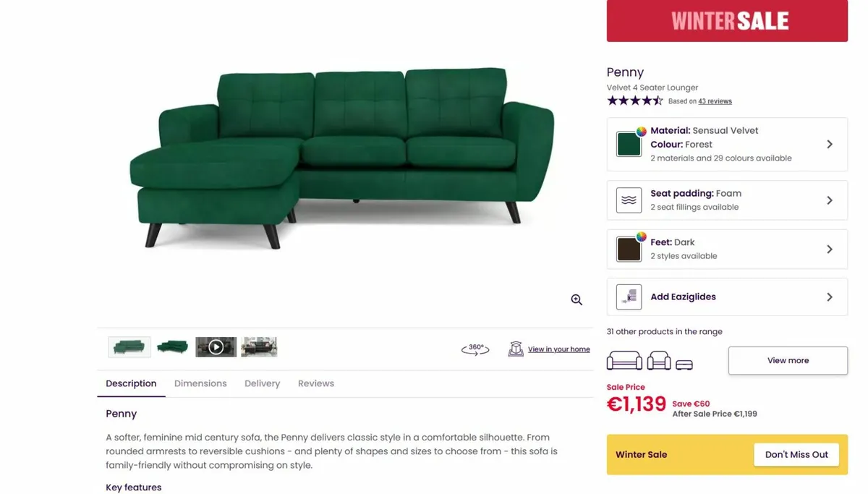The image size is (868, 494).
Task: Open the 43 reviews link
Action: [x=715, y=101]
